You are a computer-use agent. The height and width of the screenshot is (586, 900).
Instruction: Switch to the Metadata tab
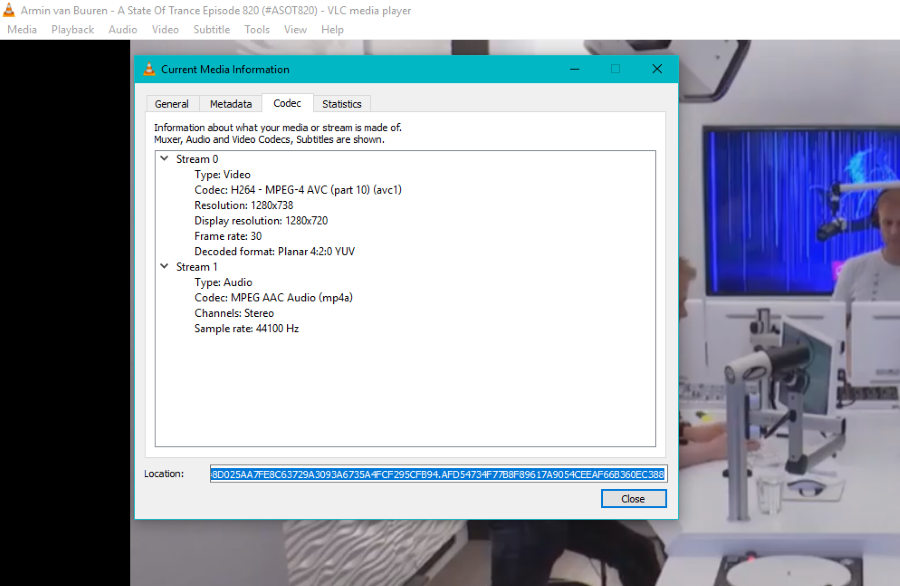click(x=231, y=104)
